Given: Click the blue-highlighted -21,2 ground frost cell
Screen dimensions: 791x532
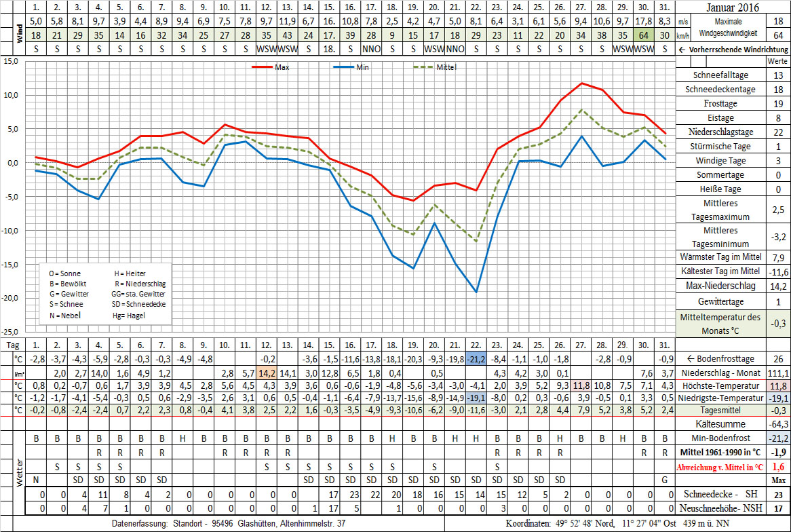Looking at the screenshot, I should coord(476,358).
